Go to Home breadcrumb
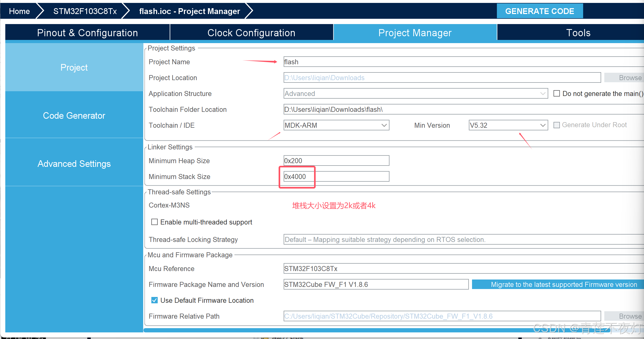 [19, 11]
